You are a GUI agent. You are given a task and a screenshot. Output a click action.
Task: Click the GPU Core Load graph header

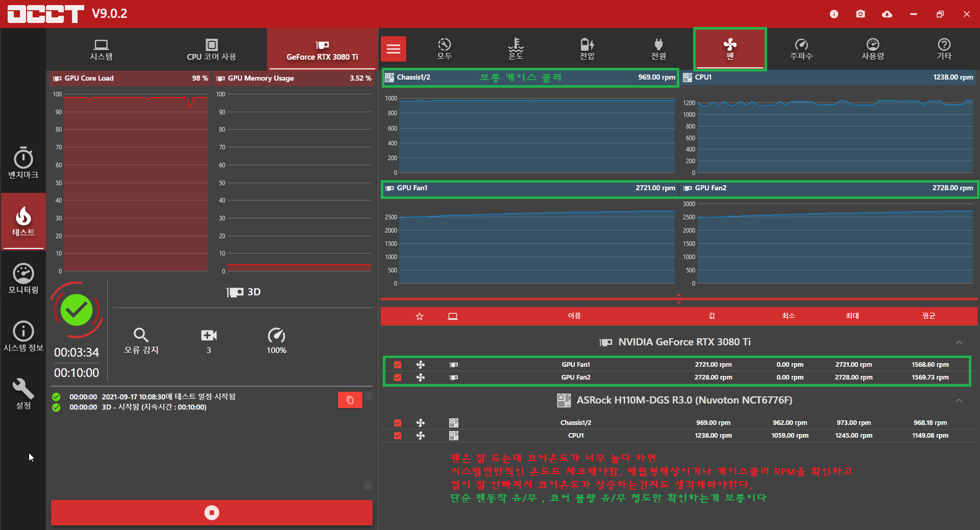(130, 78)
